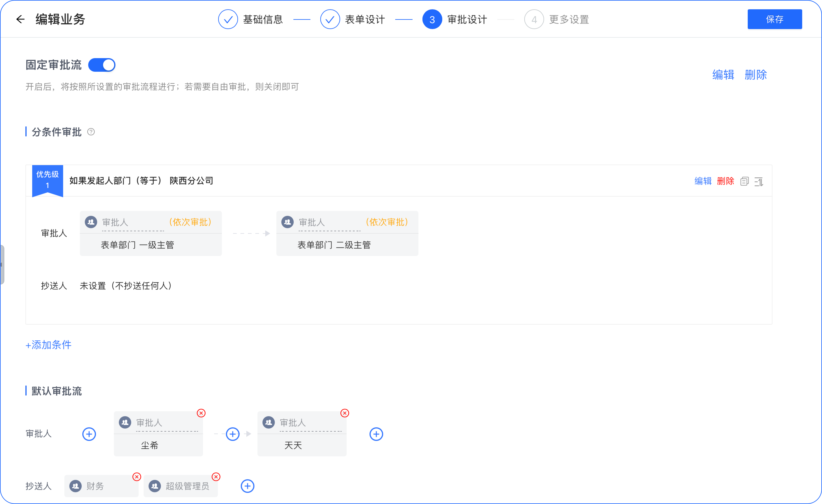
Task: Edit the 陕西分公司 condition
Action: (x=703, y=181)
